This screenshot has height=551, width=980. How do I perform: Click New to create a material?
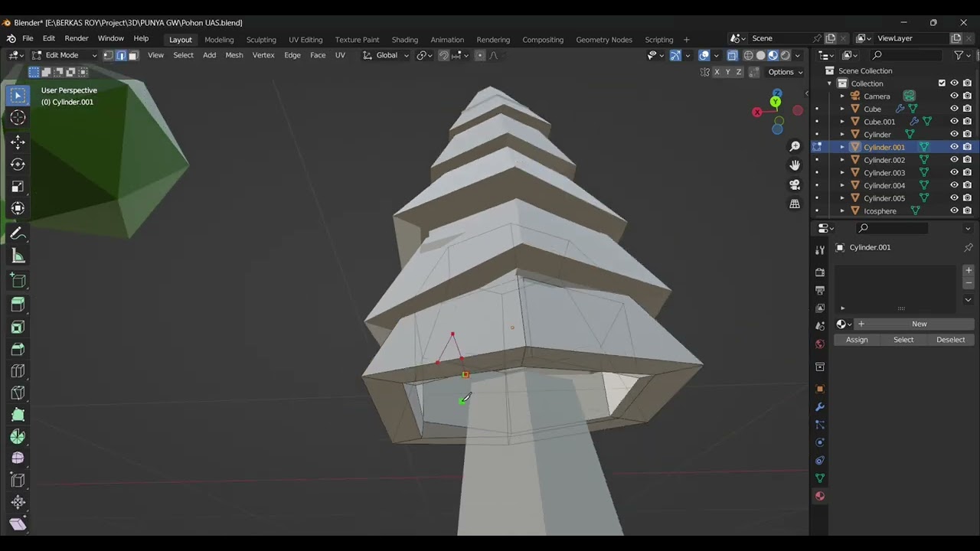click(914, 324)
